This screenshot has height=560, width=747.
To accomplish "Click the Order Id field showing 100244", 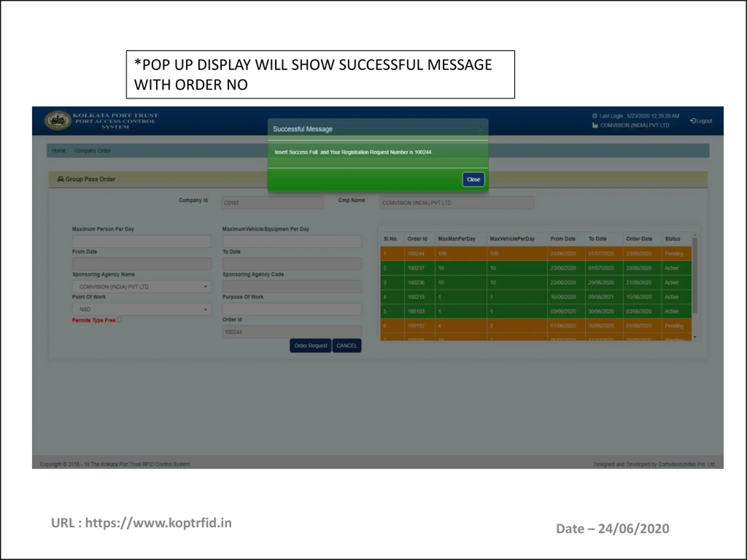I will click(x=292, y=332).
